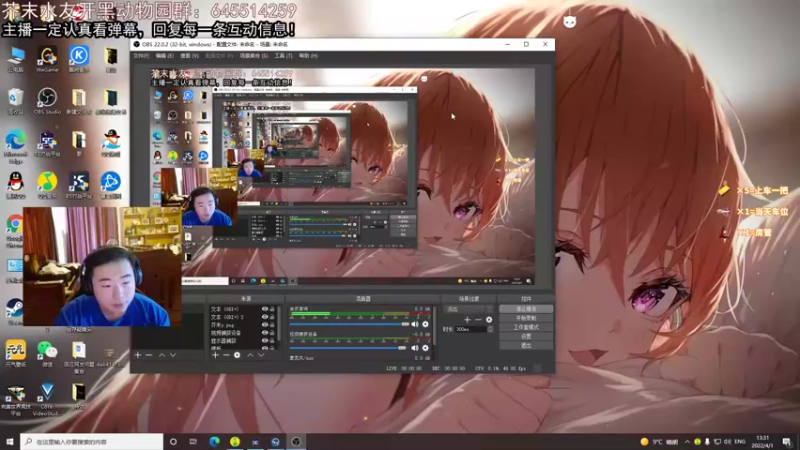Lock the 视频捕获设备 source
Viewport: 800px width, 450px height.
click(x=272, y=333)
